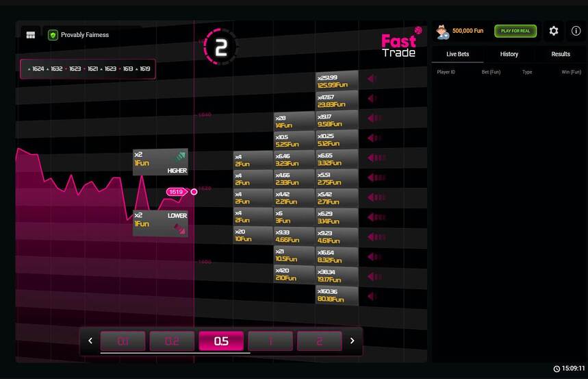Show next bet amounts arrow
The width and height of the screenshot is (588, 379).
coord(352,341)
